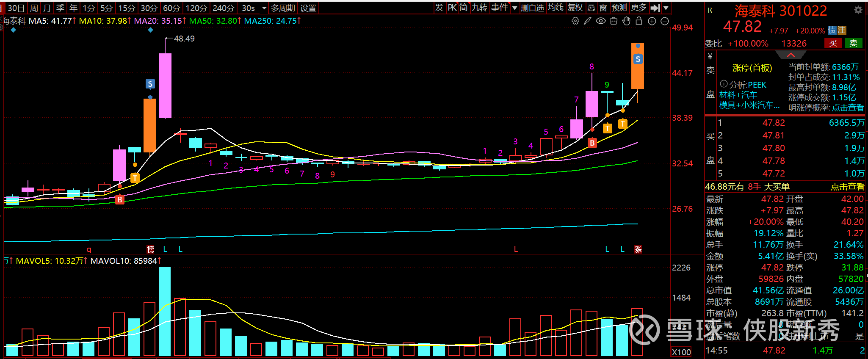
Task: Toggle the 简 simplified view
Action: pos(464,8)
